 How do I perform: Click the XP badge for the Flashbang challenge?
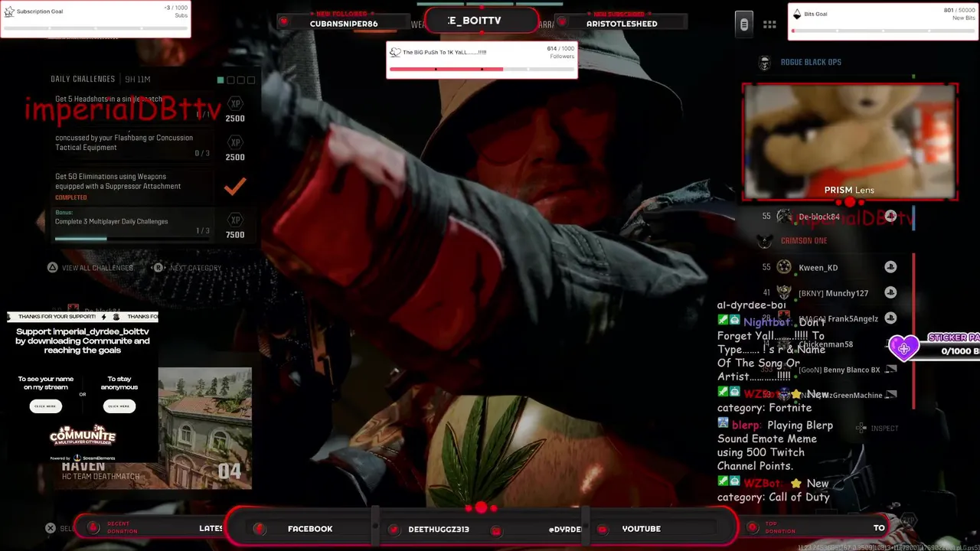coord(235,142)
